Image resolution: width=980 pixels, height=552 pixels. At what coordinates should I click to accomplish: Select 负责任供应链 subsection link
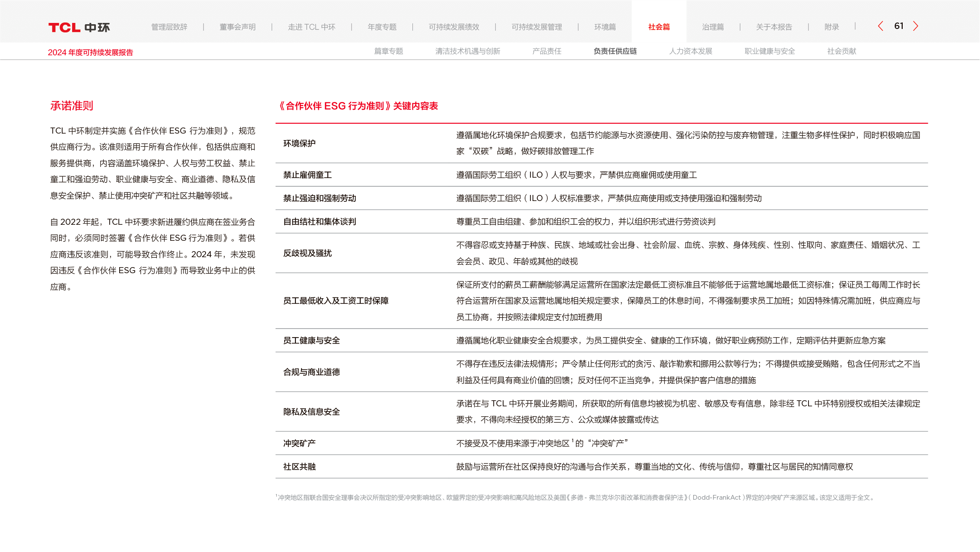615,51
